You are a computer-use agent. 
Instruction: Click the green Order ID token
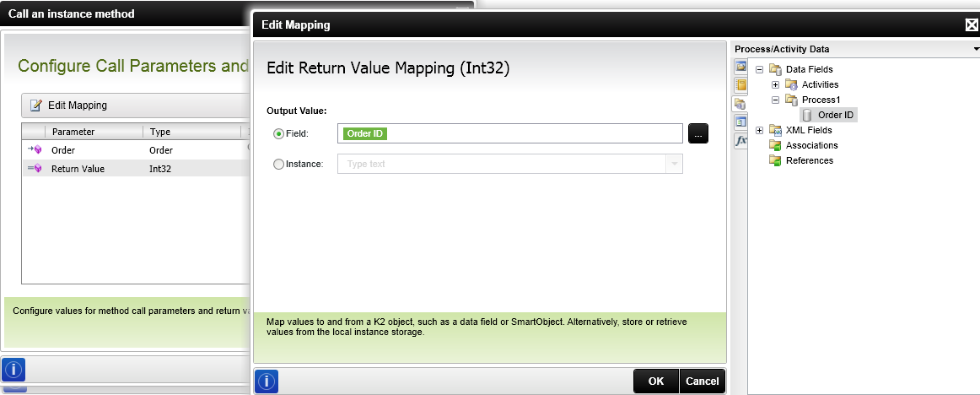coord(365,133)
